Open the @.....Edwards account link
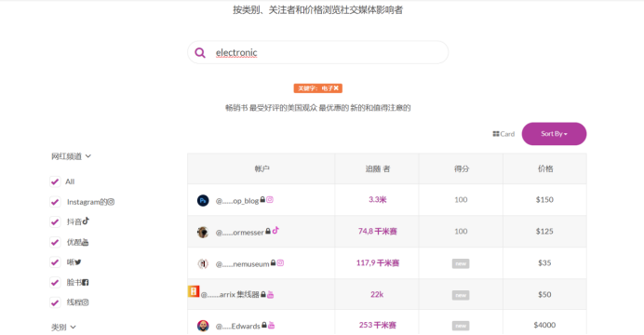The image size is (644, 335). 238,326
